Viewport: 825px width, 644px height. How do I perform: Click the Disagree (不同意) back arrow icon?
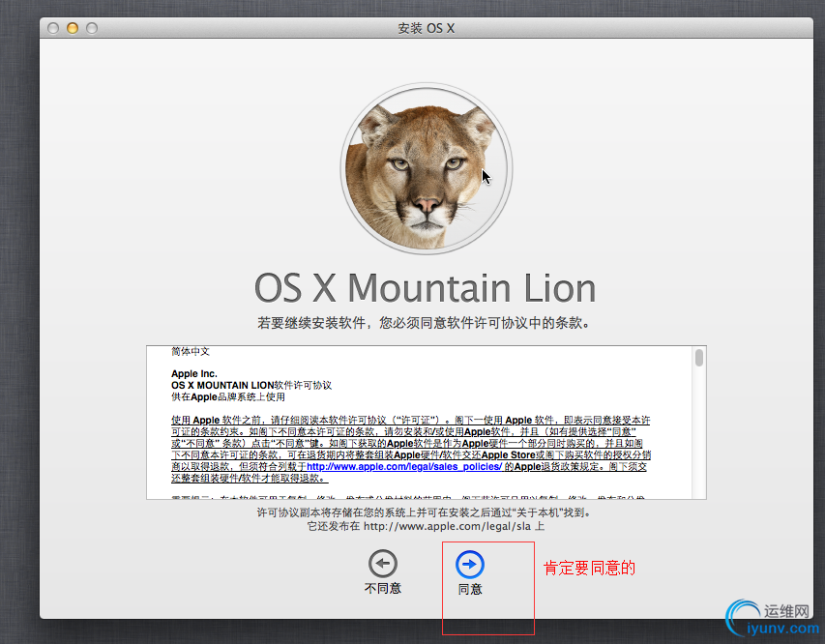tap(382, 564)
